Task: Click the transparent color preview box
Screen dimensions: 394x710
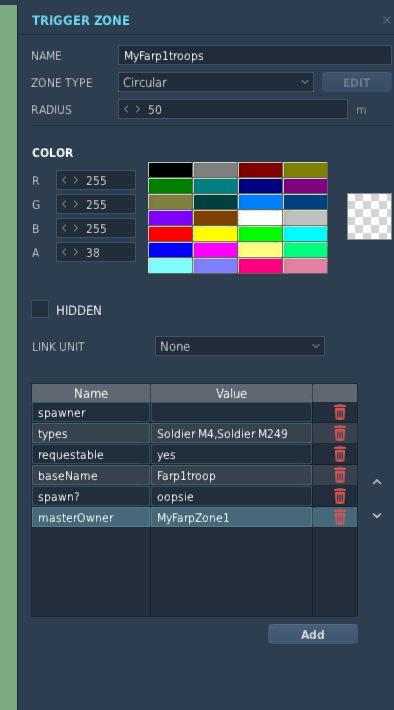Action: [369, 216]
